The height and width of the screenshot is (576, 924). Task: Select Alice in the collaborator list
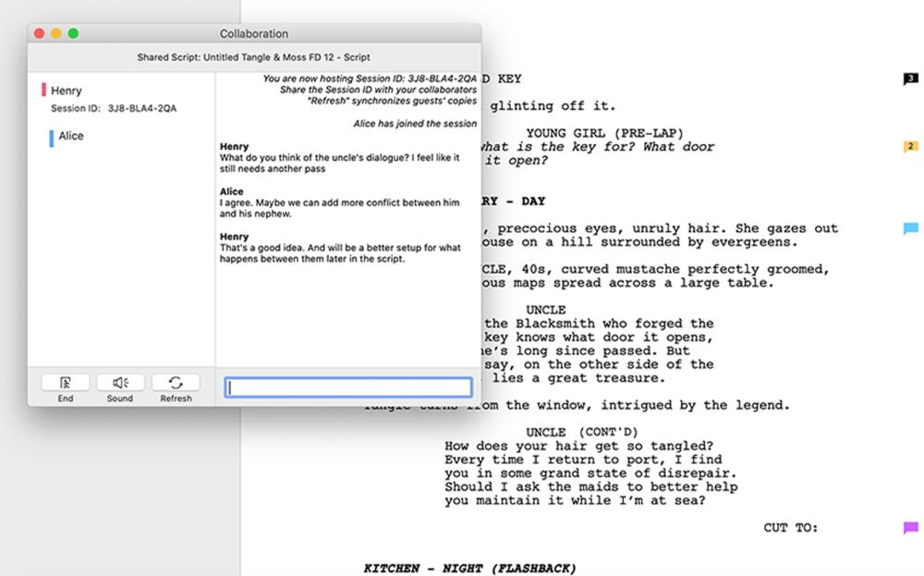point(71,136)
